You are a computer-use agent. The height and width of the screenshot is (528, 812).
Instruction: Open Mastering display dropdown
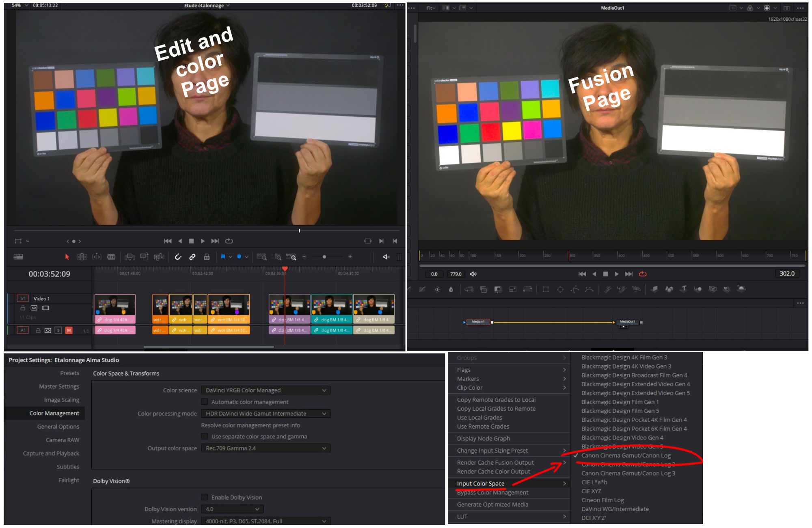(266, 521)
